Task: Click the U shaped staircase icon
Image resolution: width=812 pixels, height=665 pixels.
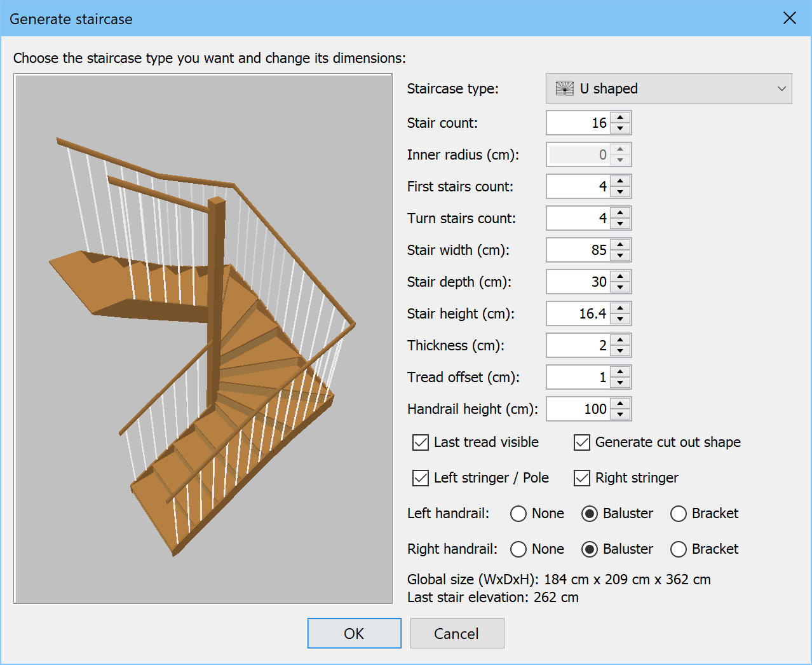Action: click(x=564, y=88)
